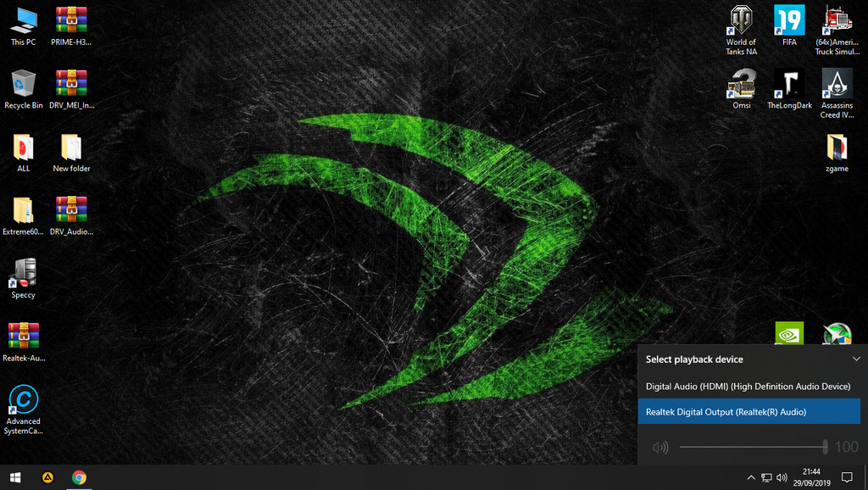Mute audio via flyout speaker icon
This screenshot has height=490, width=868.
[659, 447]
